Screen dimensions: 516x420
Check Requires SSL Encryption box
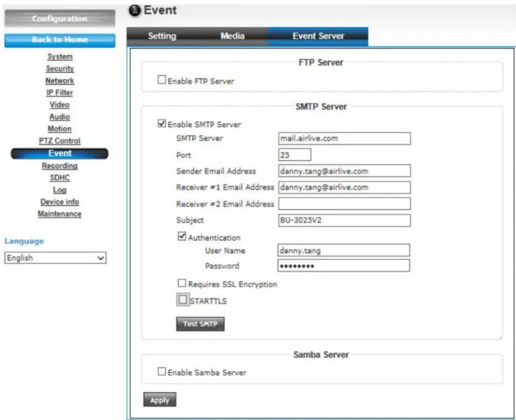pyautogui.click(x=182, y=283)
